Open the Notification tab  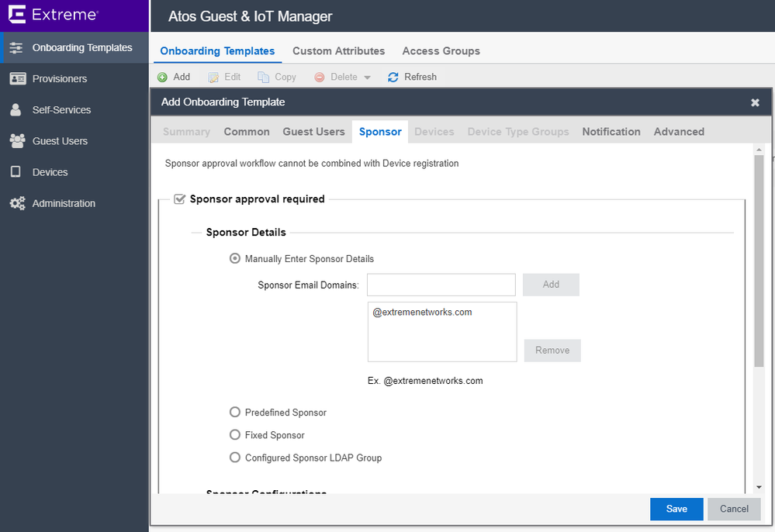coord(611,131)
